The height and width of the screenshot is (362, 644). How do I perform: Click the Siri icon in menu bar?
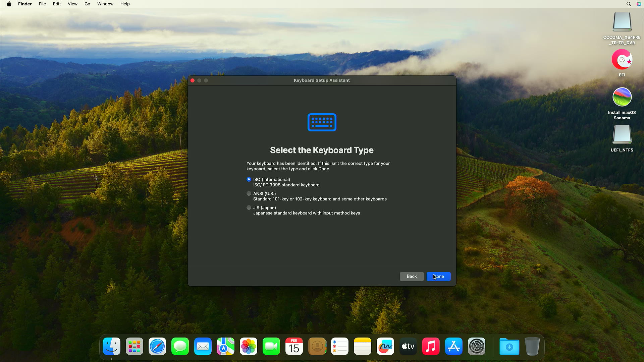coord(639,4)
